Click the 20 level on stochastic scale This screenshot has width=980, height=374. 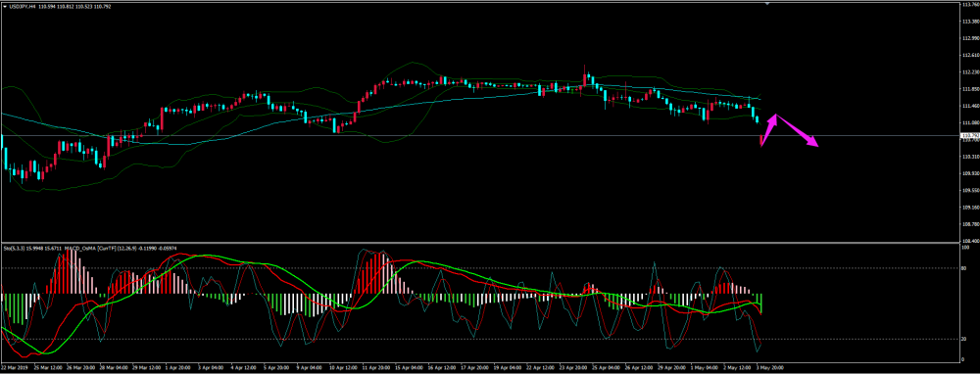tap(963, 339)
